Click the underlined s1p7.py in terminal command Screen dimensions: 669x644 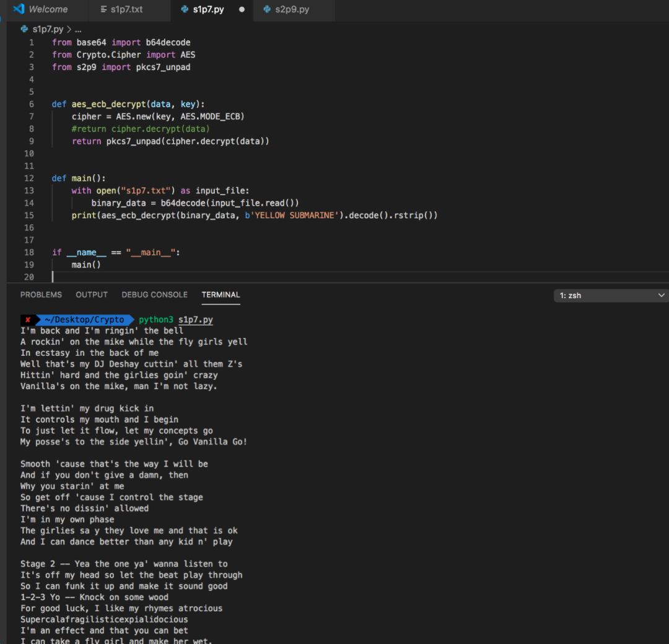[195, 320]
